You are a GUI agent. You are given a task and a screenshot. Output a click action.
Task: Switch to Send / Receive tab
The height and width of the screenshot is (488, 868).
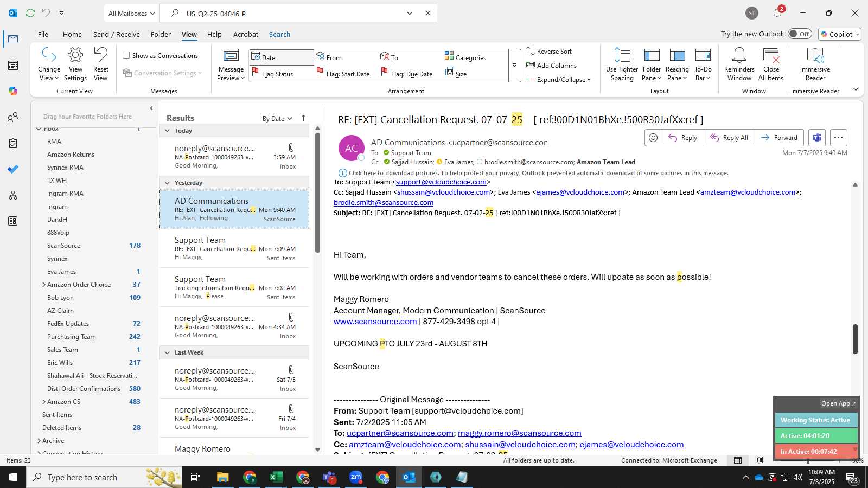pyautogui.click(x=116, y=34)
